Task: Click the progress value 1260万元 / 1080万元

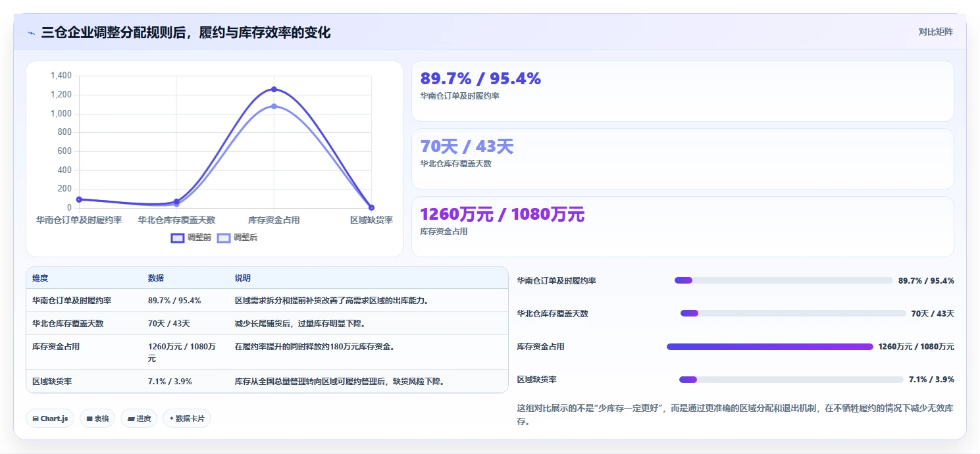Action: coord(916,347)
